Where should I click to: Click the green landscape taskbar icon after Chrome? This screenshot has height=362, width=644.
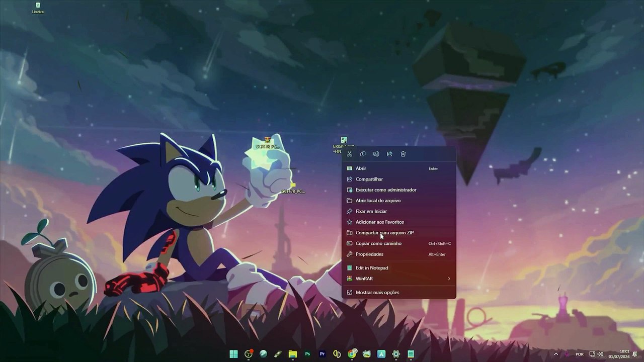[x=367, y=354]
